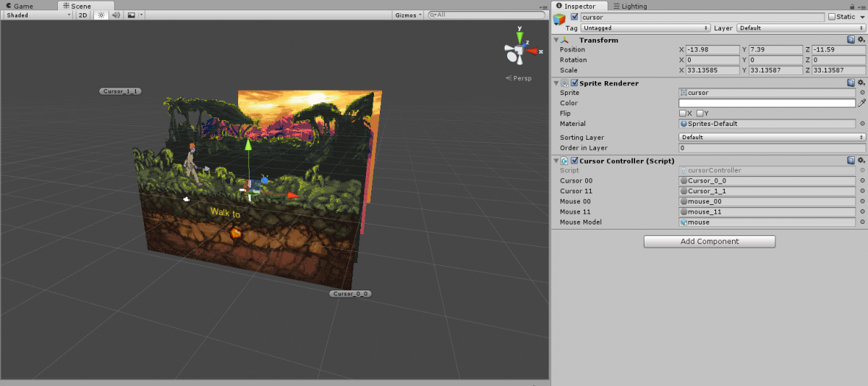
Task: Toggle scene lighting sun icon
Action: [x=101, y=14]
